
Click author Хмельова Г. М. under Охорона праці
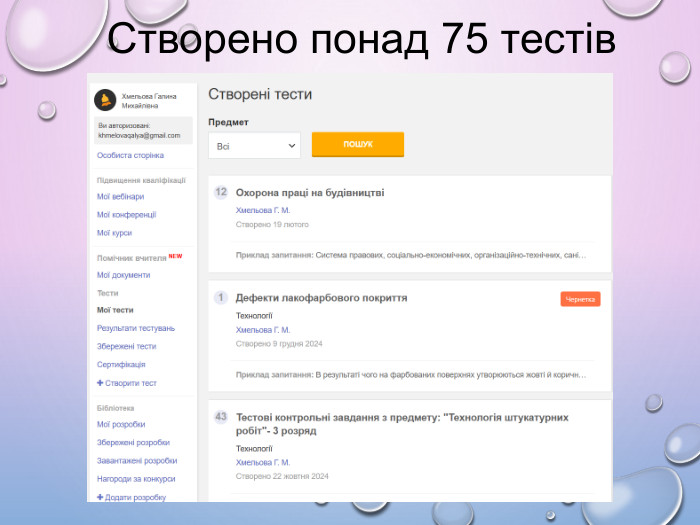click(263, 210)
